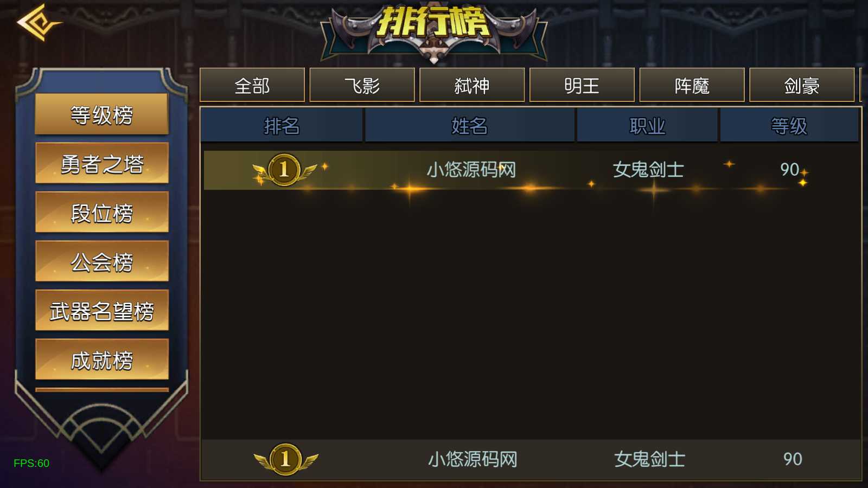Screen dimensions: 868x488
Task: Click the bottom row 女鬼剑士 entry
Action: (x=649, y=459)
